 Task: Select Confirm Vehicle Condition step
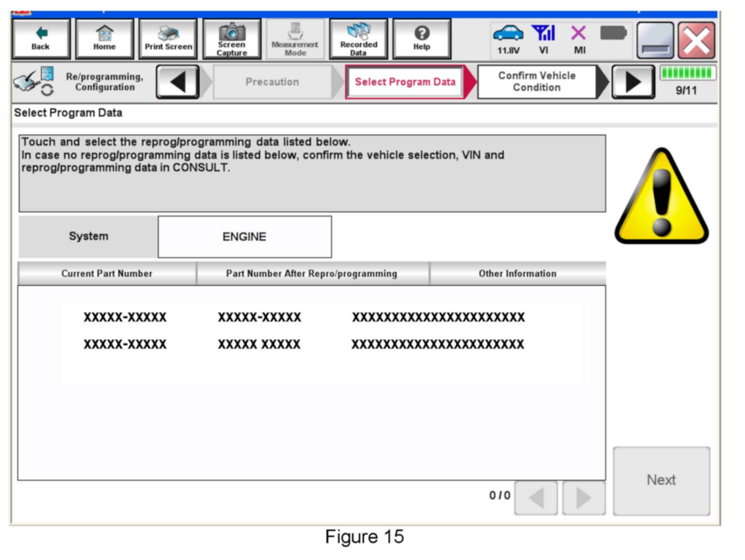point(537,82)
